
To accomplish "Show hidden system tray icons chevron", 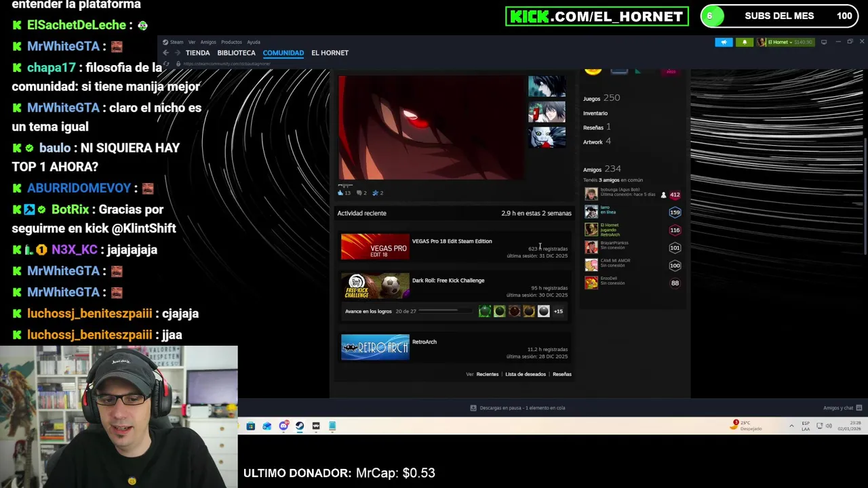I will [x=791, y=426].
